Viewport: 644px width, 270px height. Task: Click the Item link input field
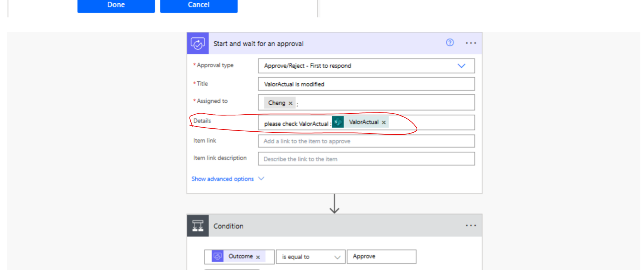[x=366, y=141]
